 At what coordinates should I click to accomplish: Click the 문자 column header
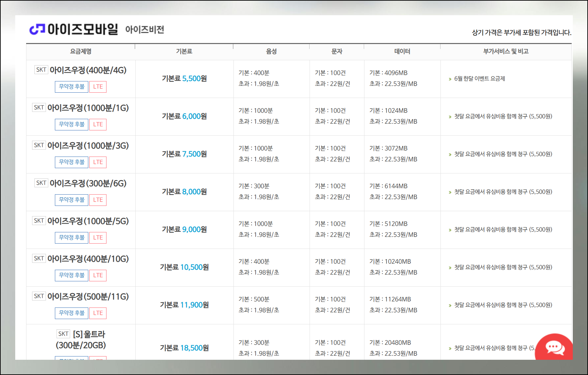[337, 52]
